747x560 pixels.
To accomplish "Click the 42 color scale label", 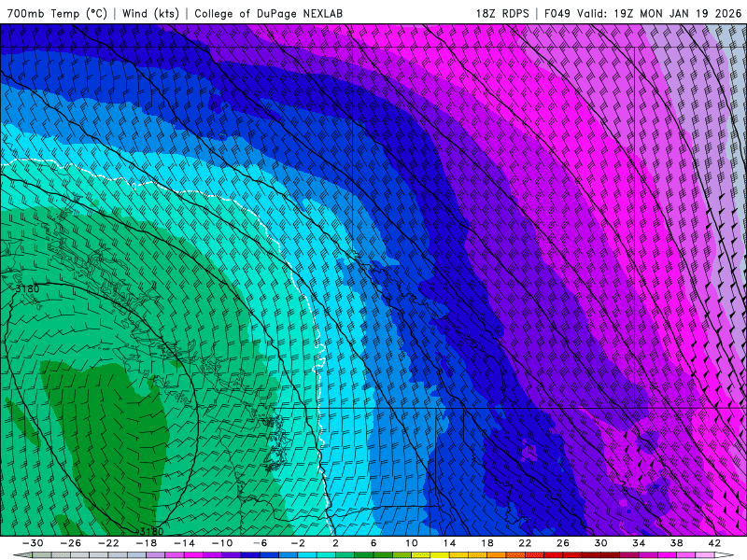I will click(714, 543).
